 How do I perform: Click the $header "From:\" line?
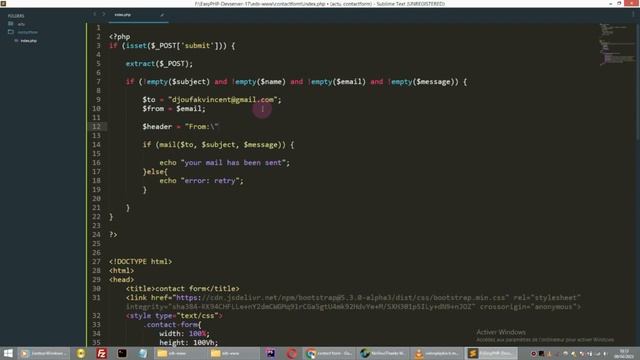pos(180,127)
